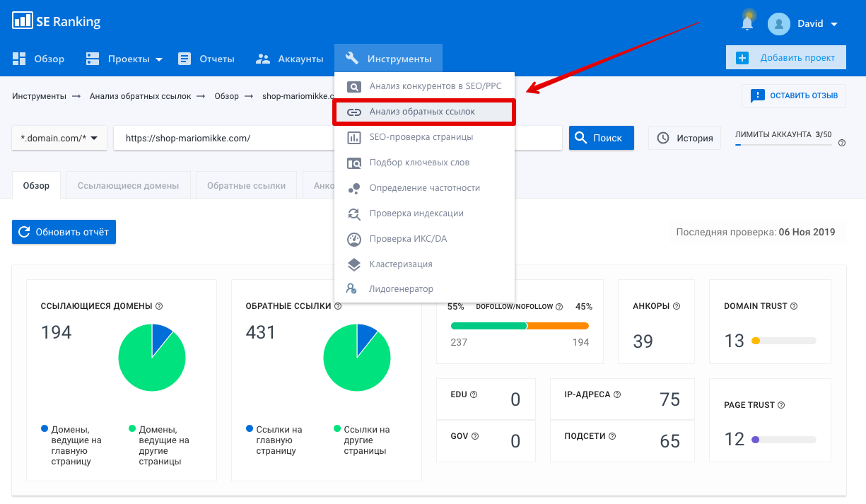The height and width of the screenshot is (504, 866).
Task: Click the account limits progress bar
Action: (x=783, y=144)
